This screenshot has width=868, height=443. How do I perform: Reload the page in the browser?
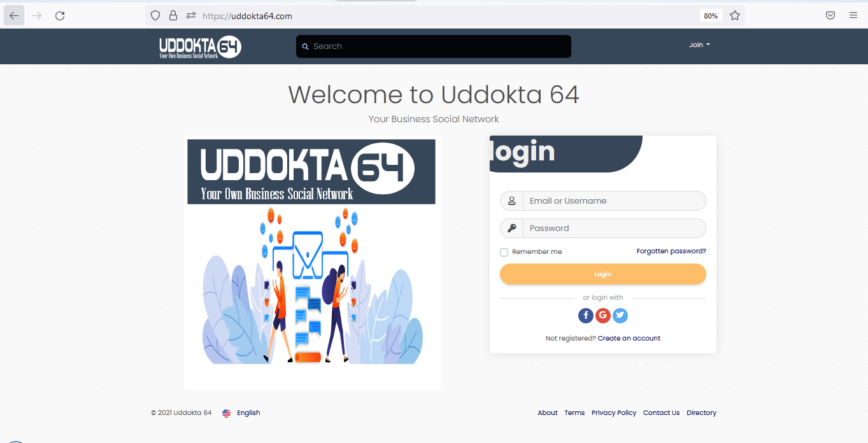60,16
